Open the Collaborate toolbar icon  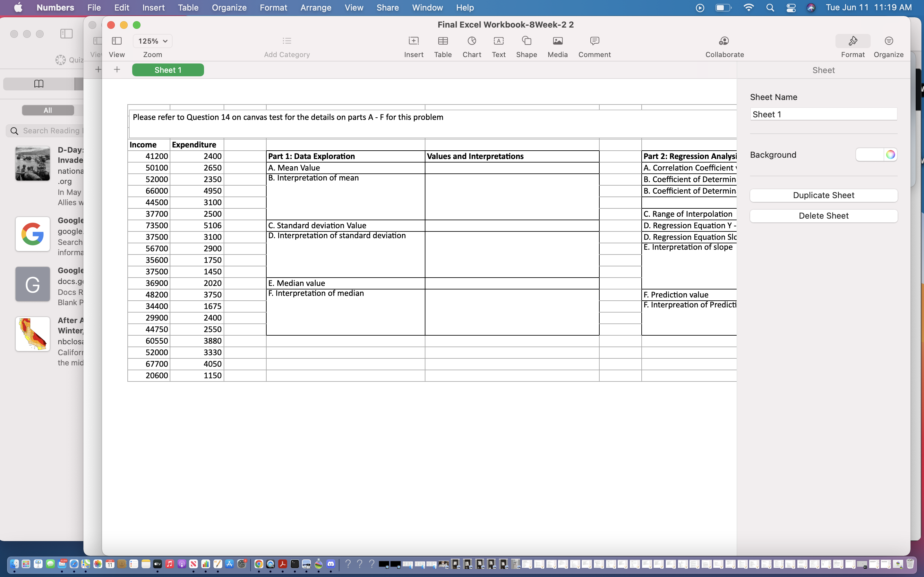[724, 41]
